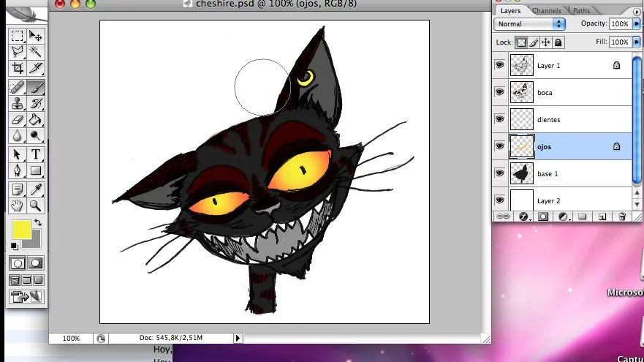Hide the base 1 layer
Screen dimensions: 644x362
tap(499, 173)
